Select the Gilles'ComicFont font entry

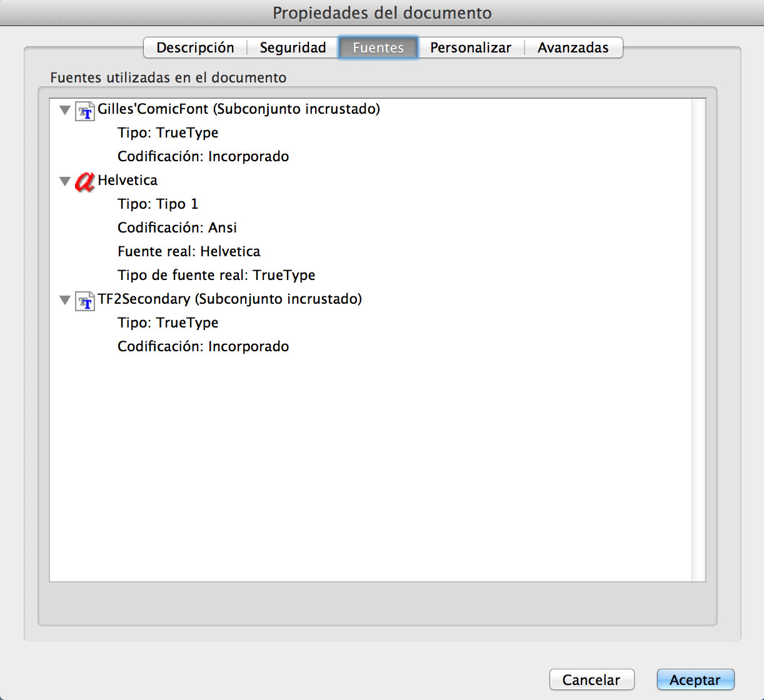(239, 109)
